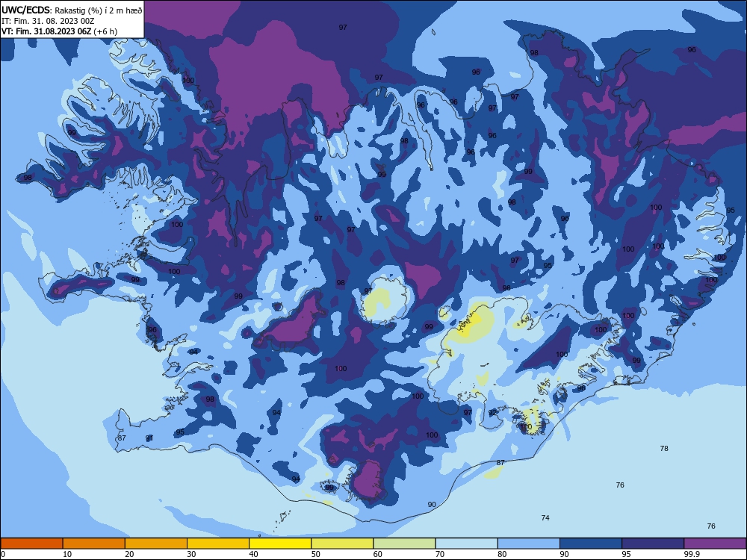
Task: Click the 60–70 pale green legend swatch
Action: click(x=404, y=544)
